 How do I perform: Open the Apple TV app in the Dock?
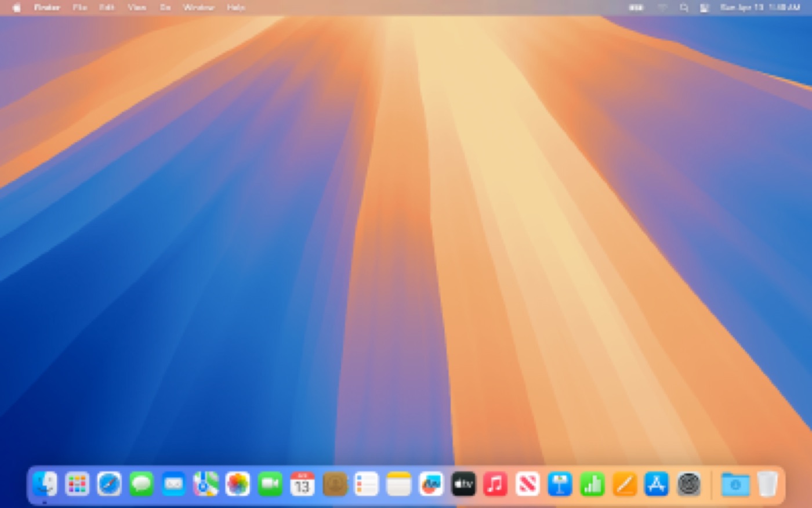pos(463,484)
